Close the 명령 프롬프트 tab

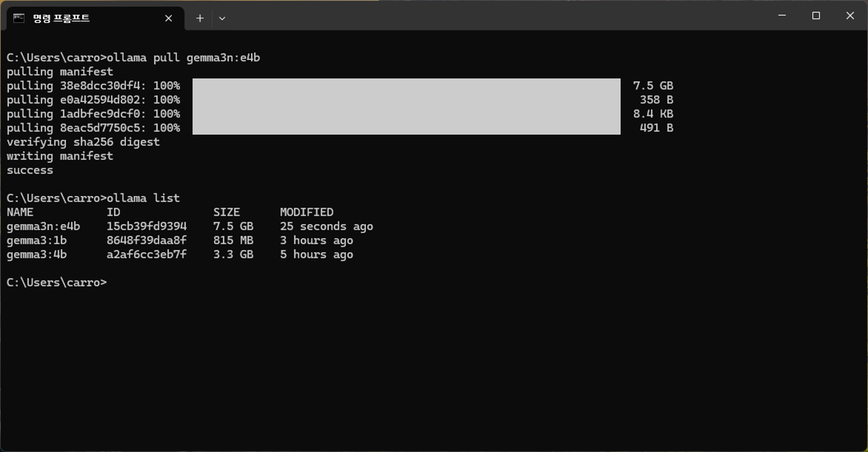[169, 19]
